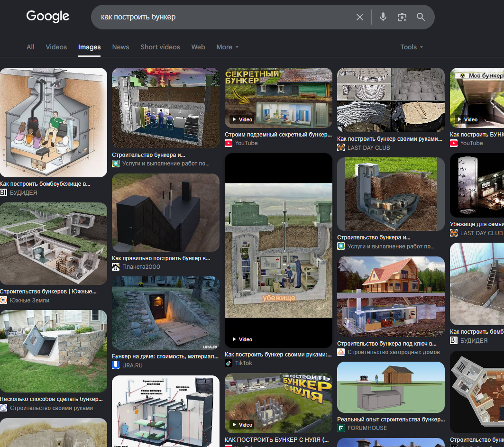Open the black metal bunker pit image
Screen dimensions: 504x447
pyautogui.click(x=165, y=213)
